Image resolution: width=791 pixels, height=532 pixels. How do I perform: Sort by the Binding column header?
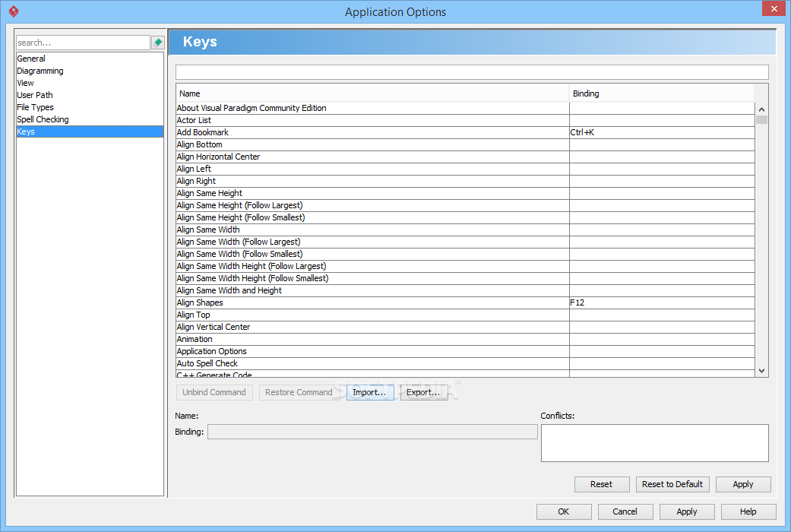click(662, 93)
